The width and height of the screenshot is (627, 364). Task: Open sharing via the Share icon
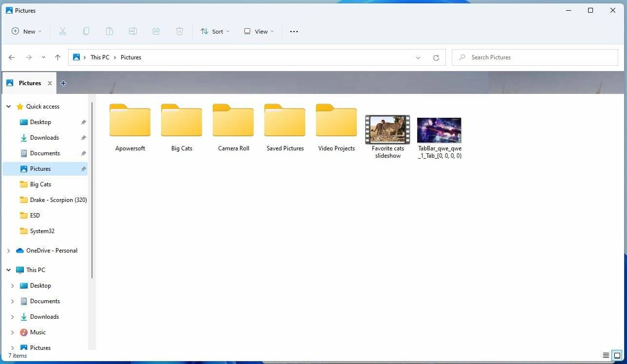coord(156,31)
